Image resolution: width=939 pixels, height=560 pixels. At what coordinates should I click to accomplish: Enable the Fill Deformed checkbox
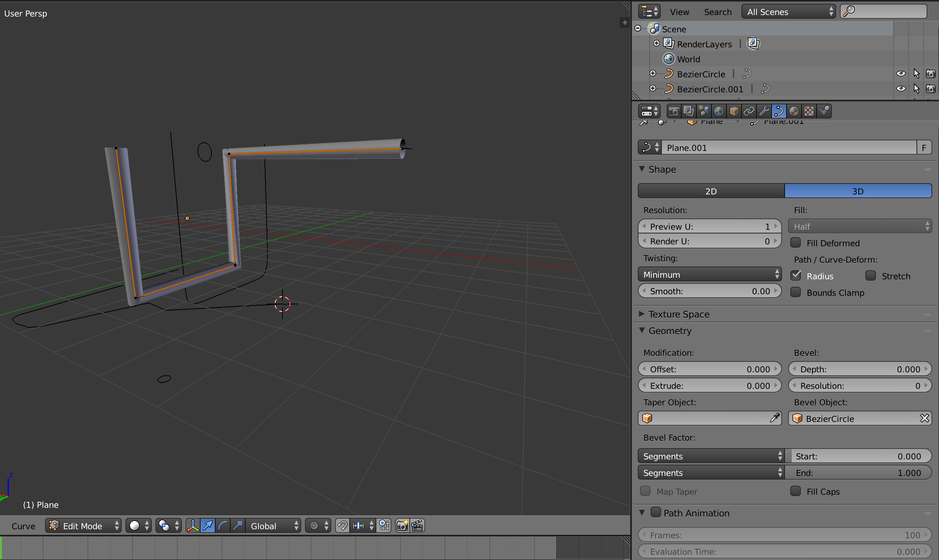click(x=796, y=242)
